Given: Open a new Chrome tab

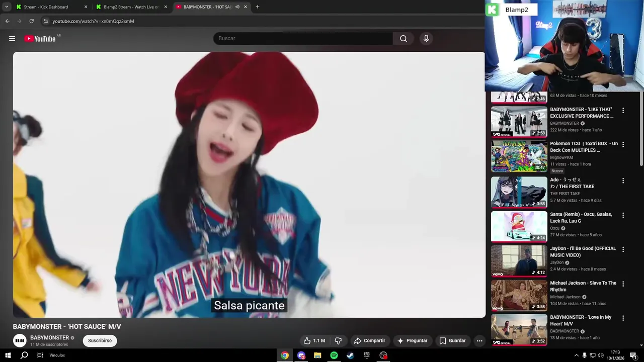Looking at the screenshot, I should click(258, 7).
